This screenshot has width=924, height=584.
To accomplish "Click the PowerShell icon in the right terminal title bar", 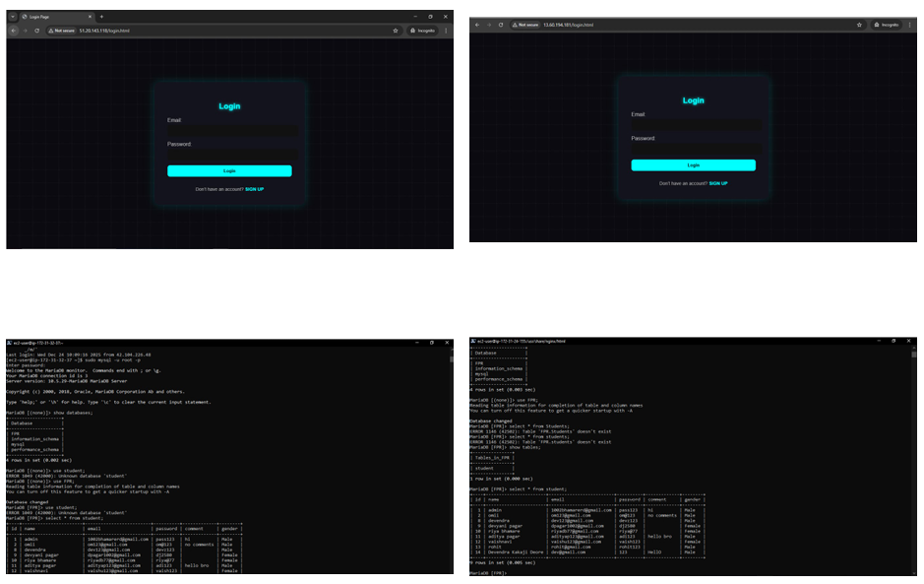I will tap(473, 341).
